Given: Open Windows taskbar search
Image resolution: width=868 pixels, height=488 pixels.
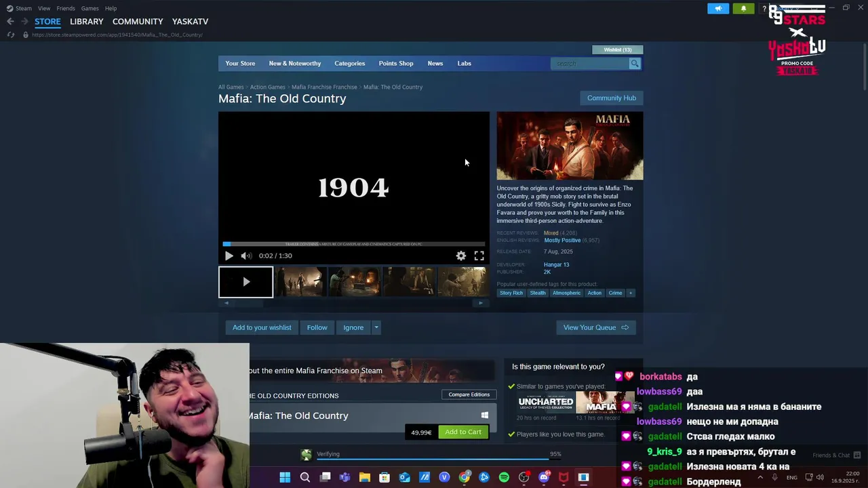Looking at the screenshot, I should coord(305,477).
